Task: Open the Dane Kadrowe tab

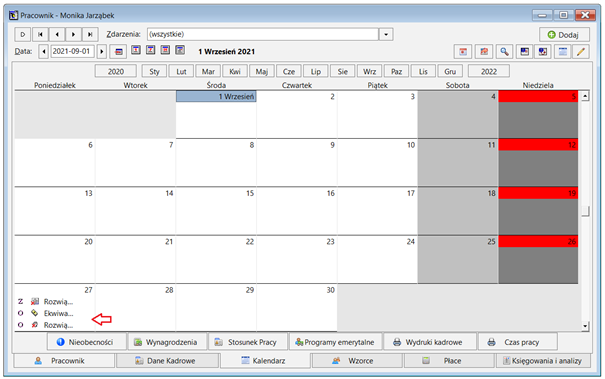Action: (167, 361)
